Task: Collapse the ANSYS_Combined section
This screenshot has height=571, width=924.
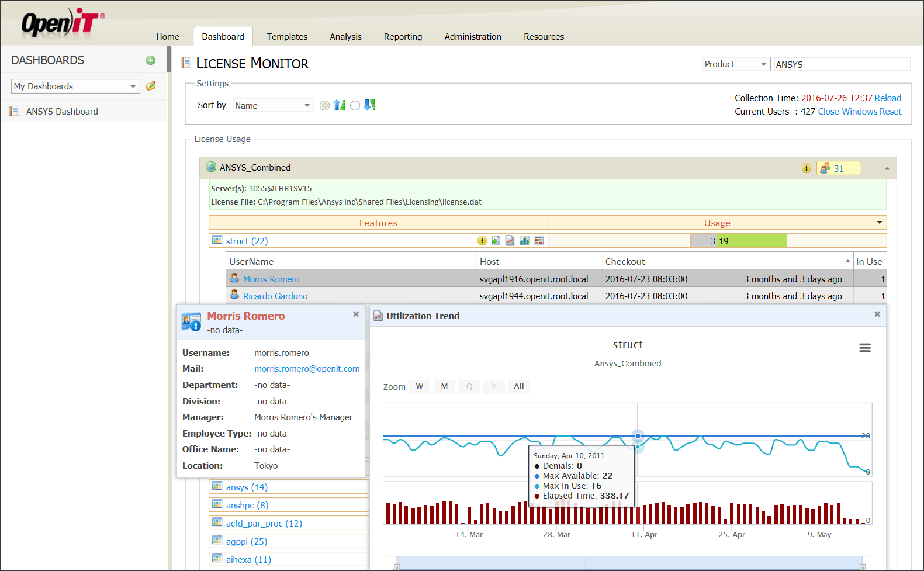Action: pyautogui.click(x=887, y=168)
